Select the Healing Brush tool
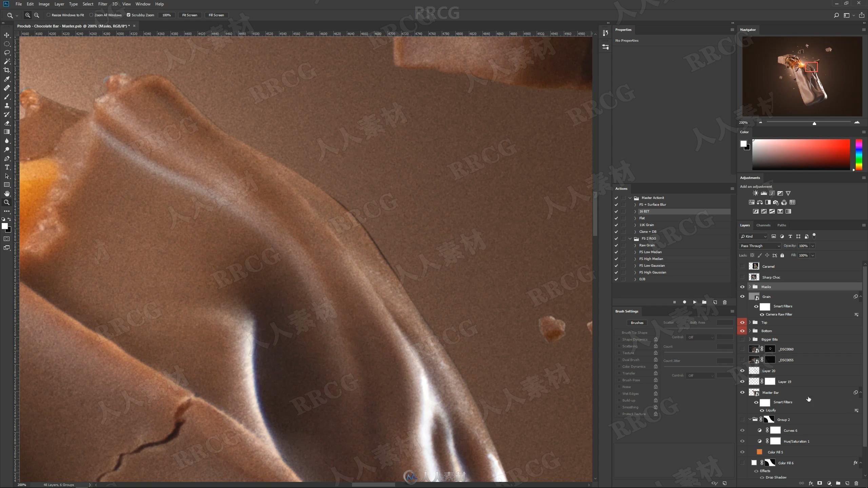Screen dimensions: 868x488 [7, 88]
